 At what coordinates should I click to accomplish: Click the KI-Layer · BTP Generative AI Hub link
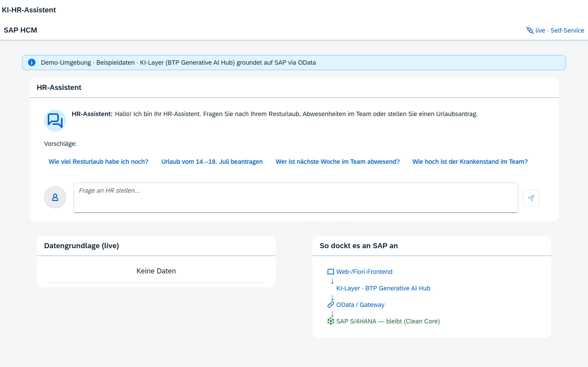[x=383, y=288]
